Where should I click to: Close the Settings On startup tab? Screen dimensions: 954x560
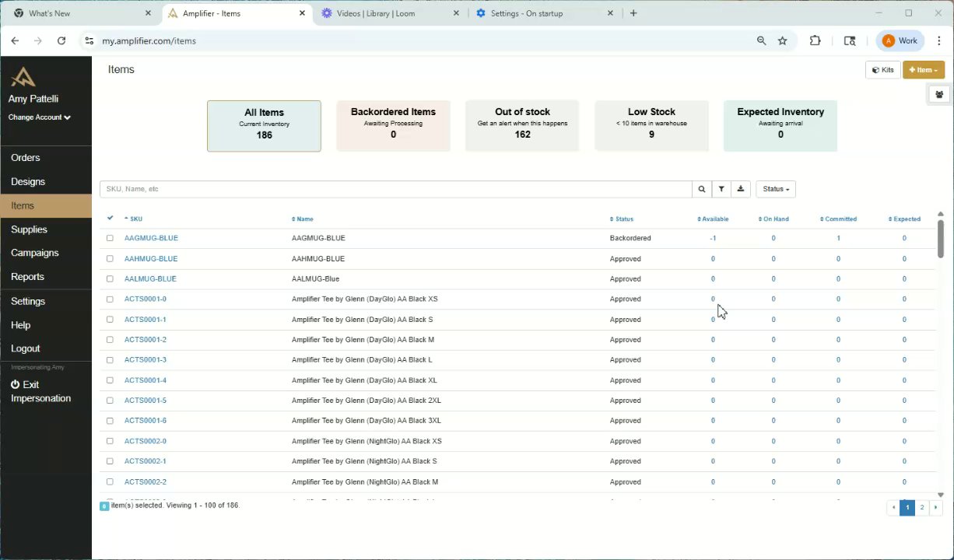(x=610, y=13)
